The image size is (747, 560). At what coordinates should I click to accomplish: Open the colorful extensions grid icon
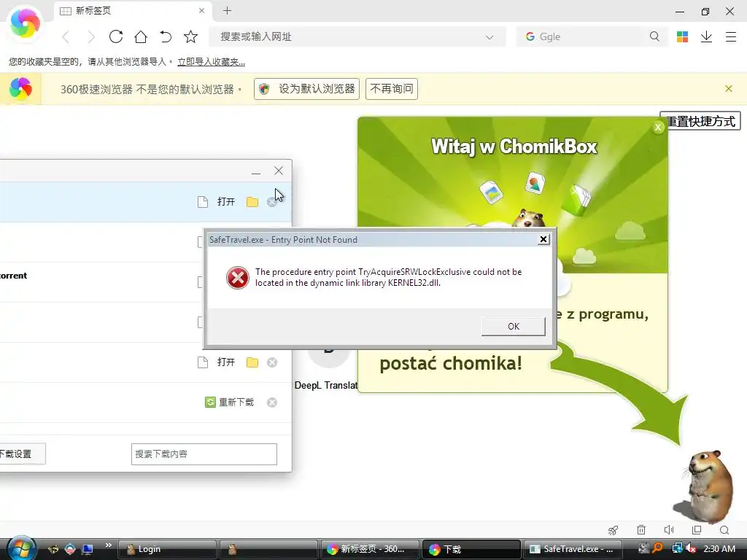pyautogui.click(x=682, y=36)
